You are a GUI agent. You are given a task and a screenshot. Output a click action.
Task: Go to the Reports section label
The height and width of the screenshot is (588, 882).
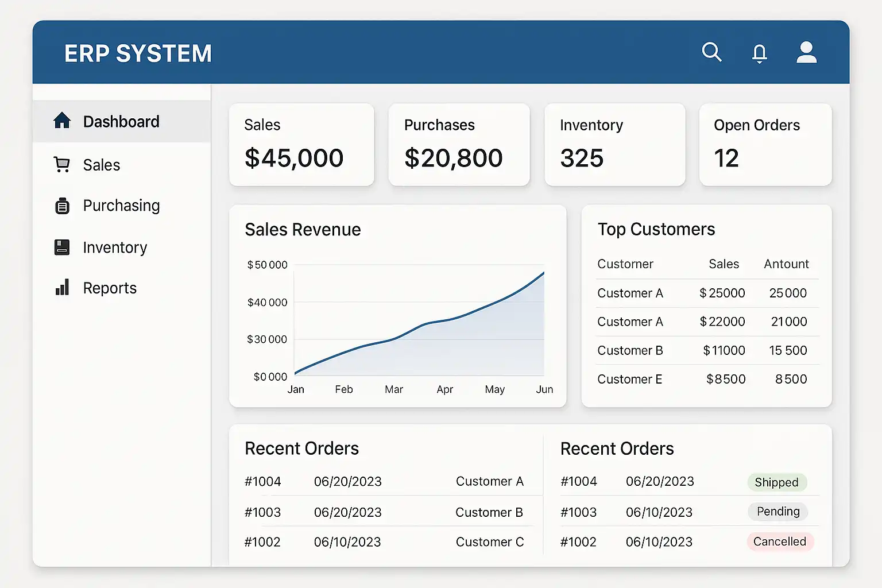point(110,288)
